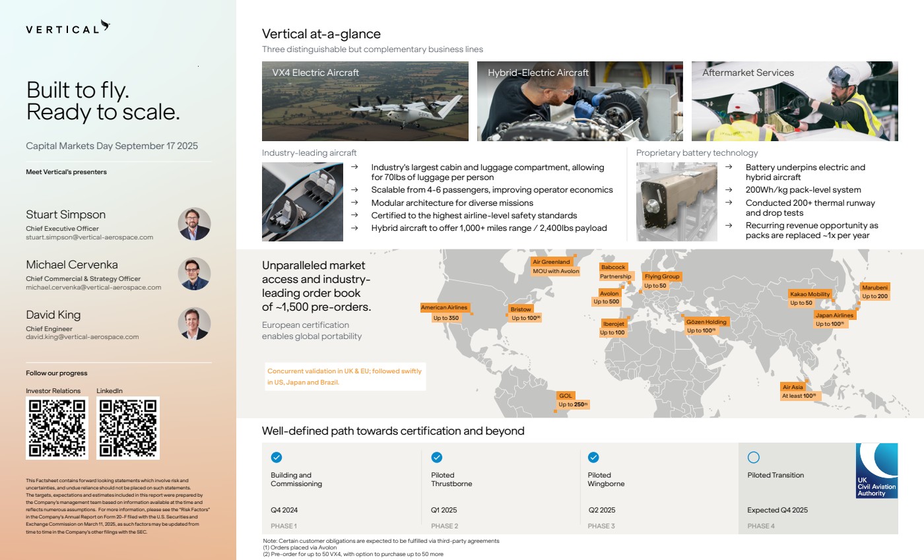Click the Vertical logo at top left
924x560 pixels.
[x=67, y=28]
